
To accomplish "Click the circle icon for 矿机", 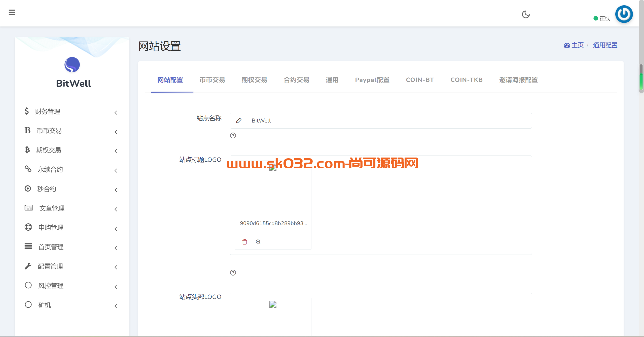I will tap(28, 304).
